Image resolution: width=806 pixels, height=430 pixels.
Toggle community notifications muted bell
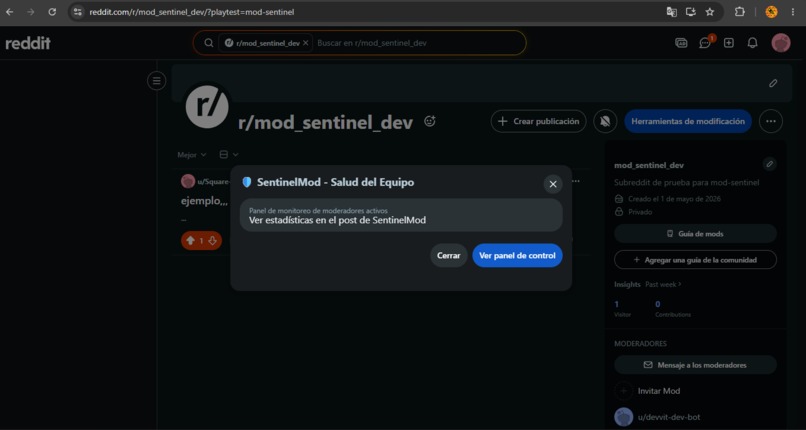click(605, 121)
